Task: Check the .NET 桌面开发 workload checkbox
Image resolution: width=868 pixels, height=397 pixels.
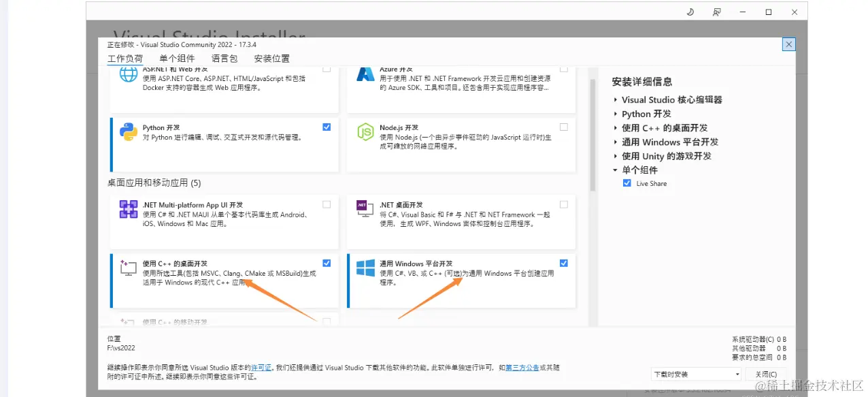Action: (x=564, y=204)
